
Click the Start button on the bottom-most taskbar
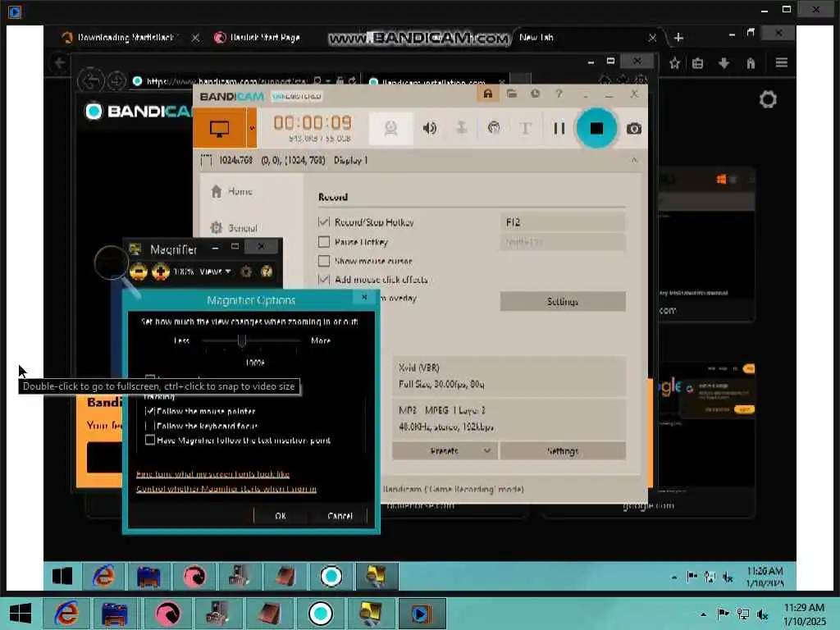[x=21, y=614]
